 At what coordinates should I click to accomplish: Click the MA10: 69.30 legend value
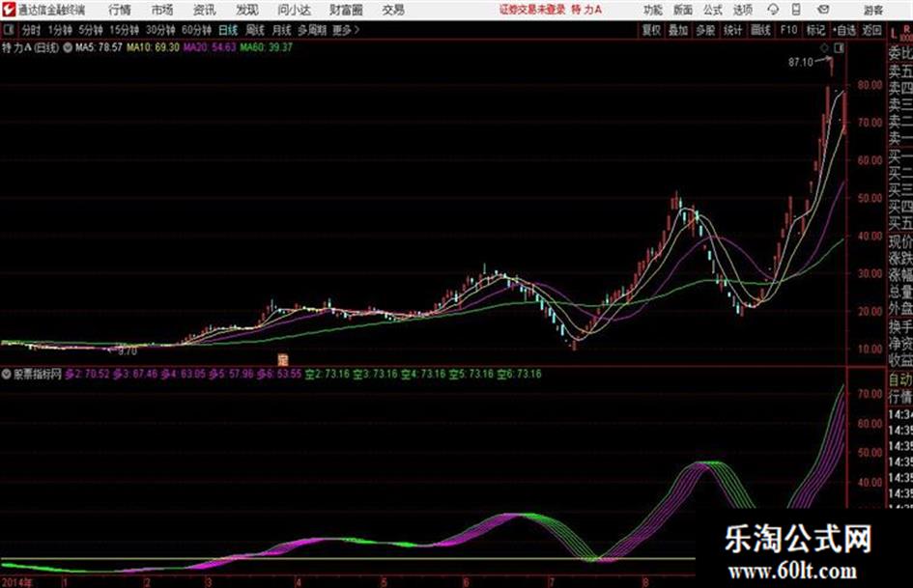154,47
